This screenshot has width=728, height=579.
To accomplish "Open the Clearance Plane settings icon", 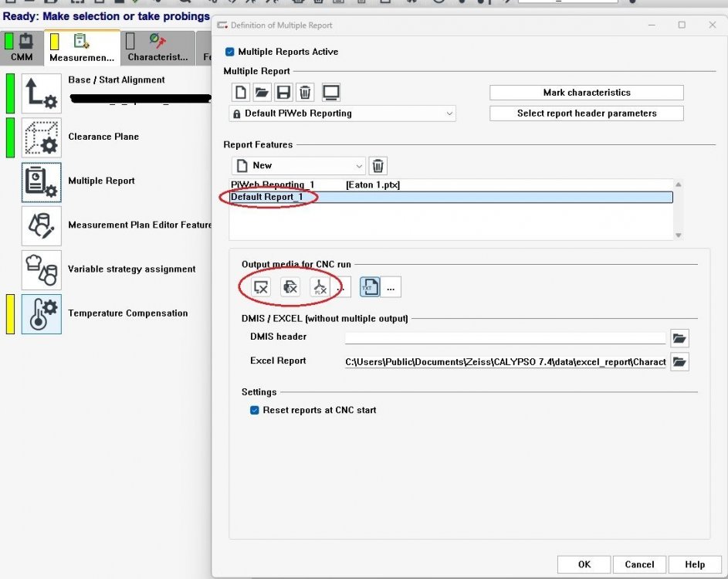I will [x=41, y=137].
